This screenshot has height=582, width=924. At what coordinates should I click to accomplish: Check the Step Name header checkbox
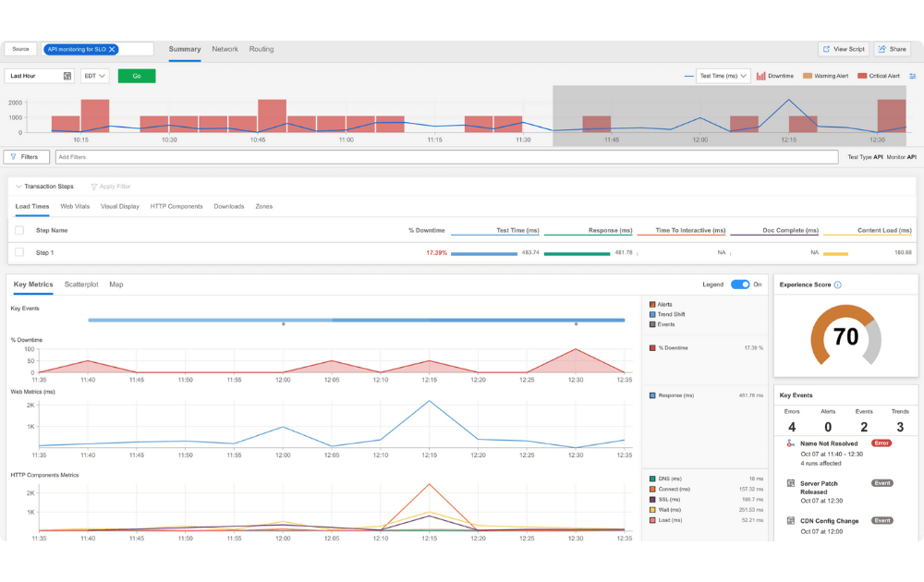[19, 230]
